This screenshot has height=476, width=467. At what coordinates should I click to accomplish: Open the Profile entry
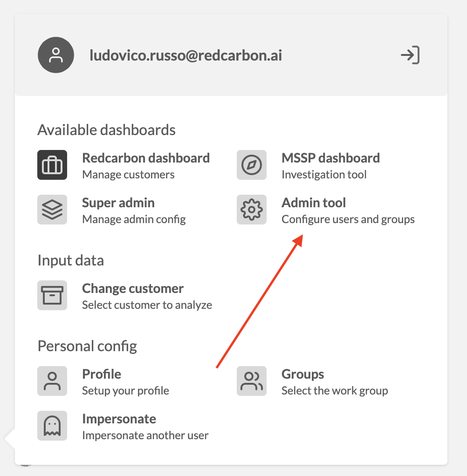click(103, 381)
